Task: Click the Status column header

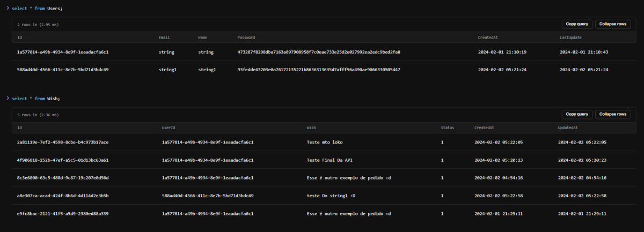Action: [x=447, y=128]
